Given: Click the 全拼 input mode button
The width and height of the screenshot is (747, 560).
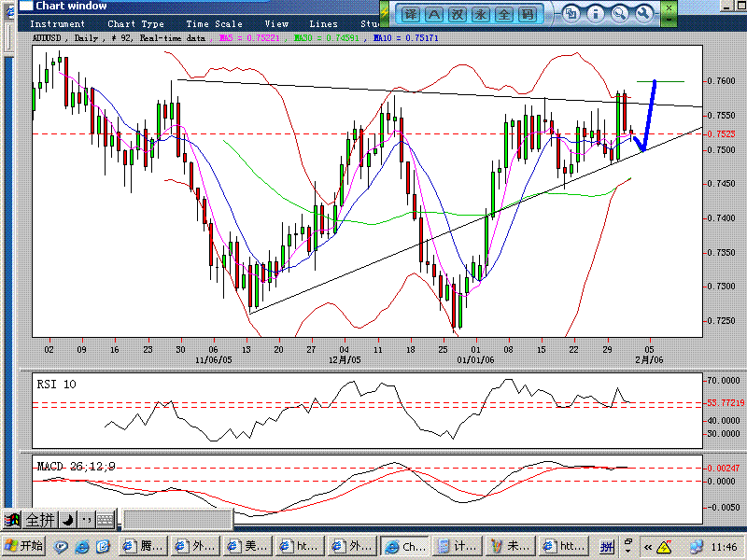Looking at the screenshot, I should pyautogui.click(x=40, y=520).
